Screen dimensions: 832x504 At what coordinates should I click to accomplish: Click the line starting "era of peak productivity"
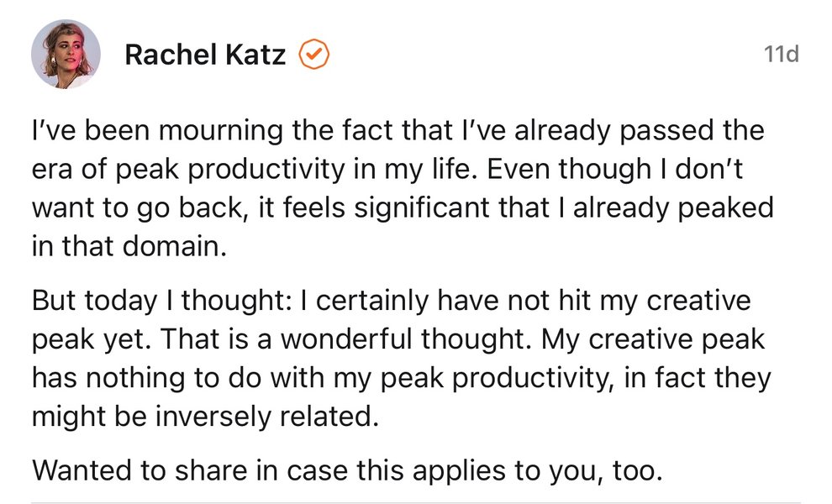click(387, 169)
